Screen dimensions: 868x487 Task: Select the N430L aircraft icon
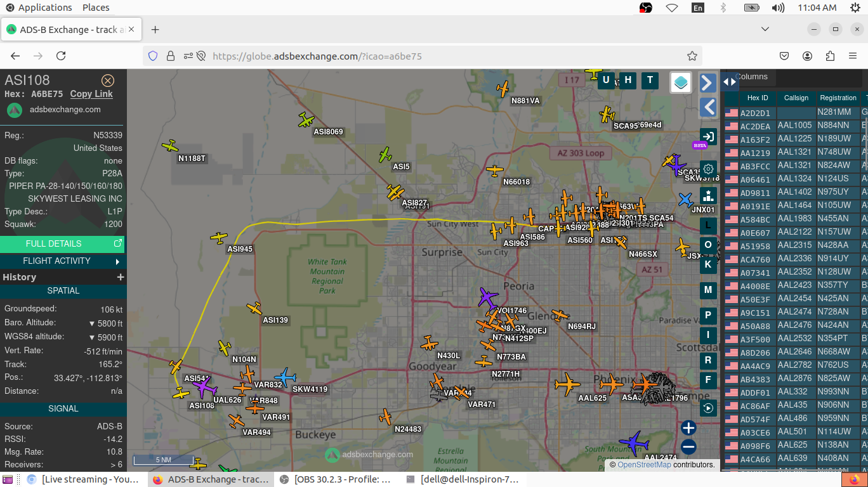[x=430, y=344]
